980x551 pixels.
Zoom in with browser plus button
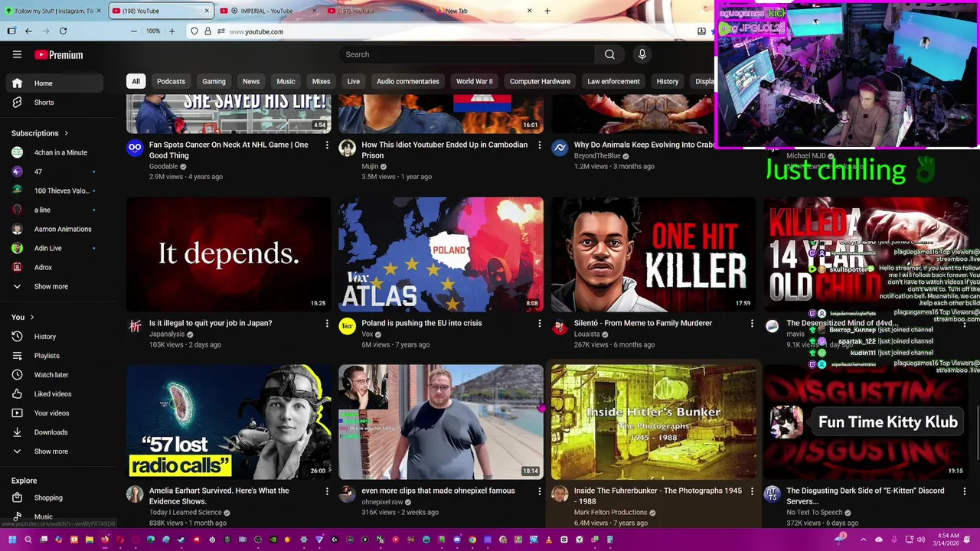click(171, 31)
